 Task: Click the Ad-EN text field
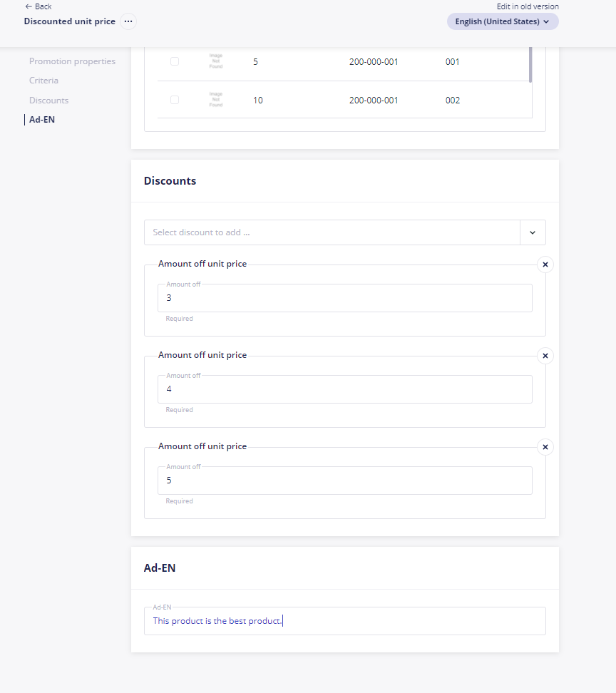(x=344, y=621)
